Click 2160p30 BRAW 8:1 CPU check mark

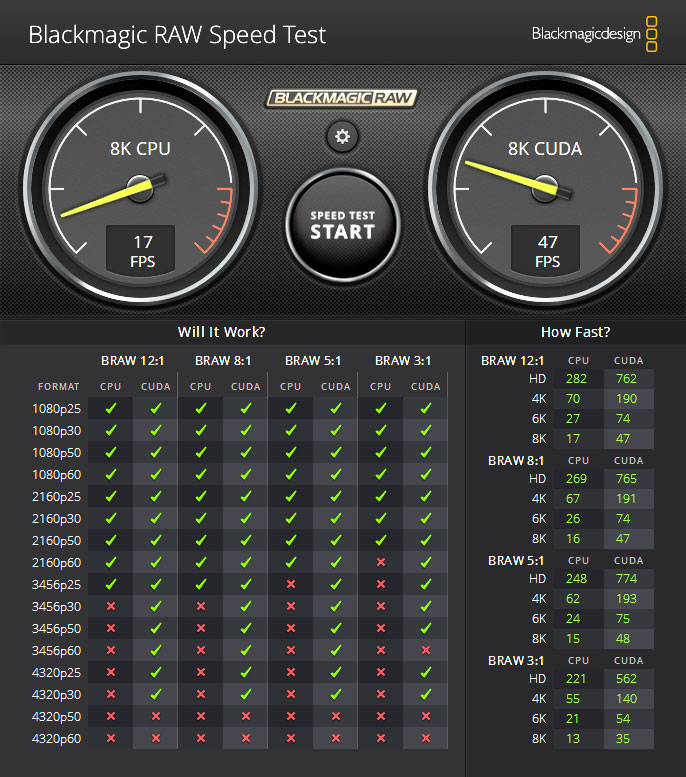pyautogui.click(x=200, y=518)
